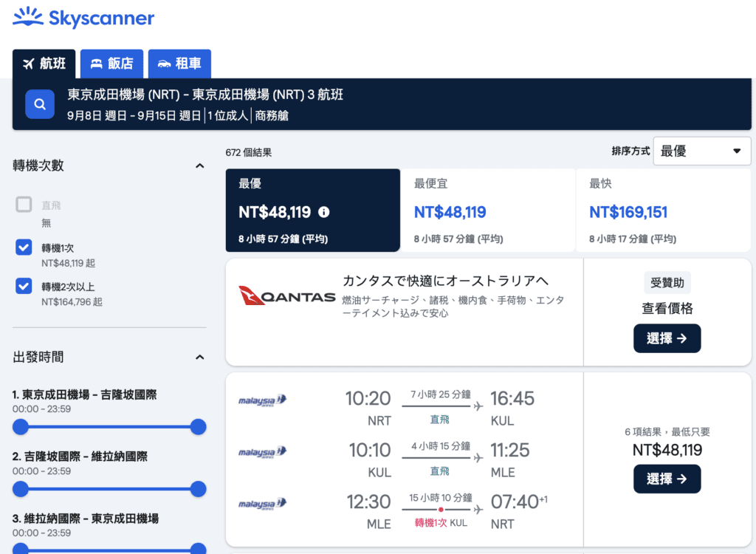Click the route summary 東京成田機場 (NRT) search bar
Screen dimensions: 756x554
(205, 94)
